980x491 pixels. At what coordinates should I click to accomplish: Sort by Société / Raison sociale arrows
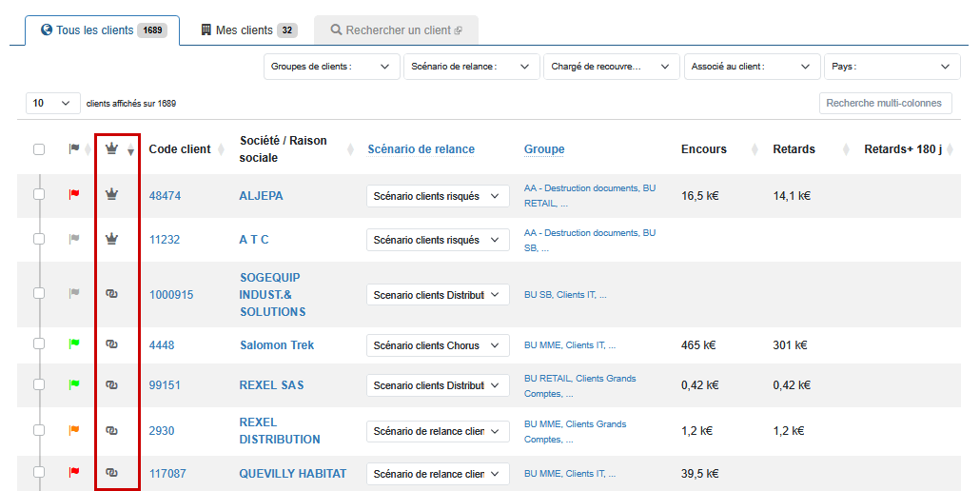point(351,149)
